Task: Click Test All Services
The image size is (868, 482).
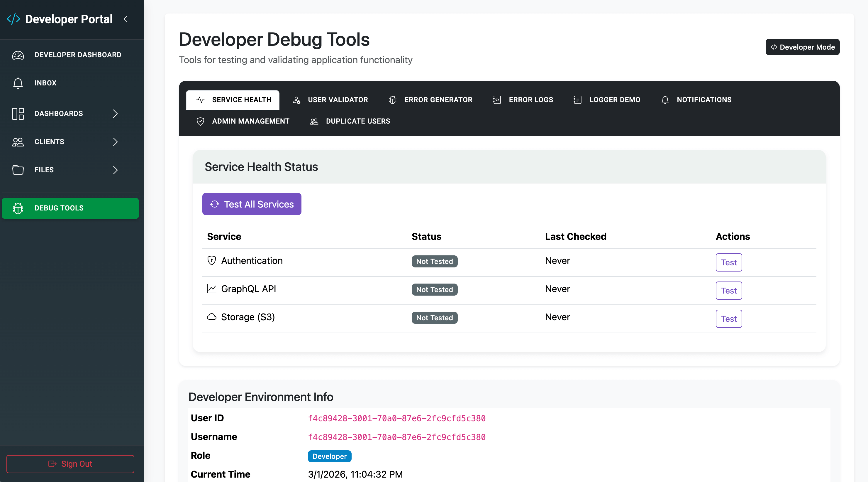Action: click(x=251, y=204)
